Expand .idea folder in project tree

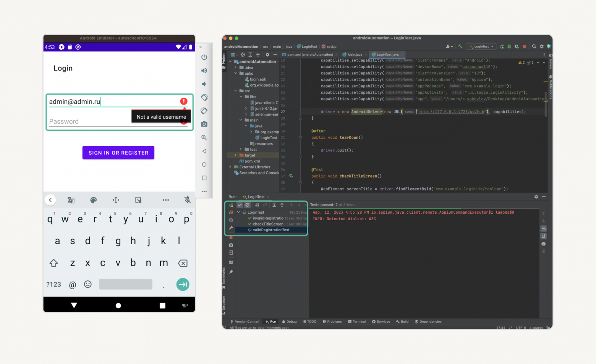[236, 68]
